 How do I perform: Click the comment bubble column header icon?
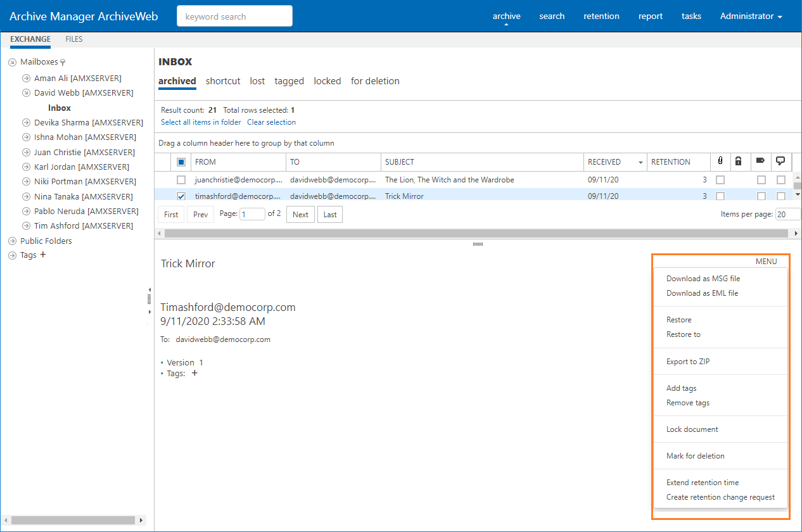click(781, 161)
